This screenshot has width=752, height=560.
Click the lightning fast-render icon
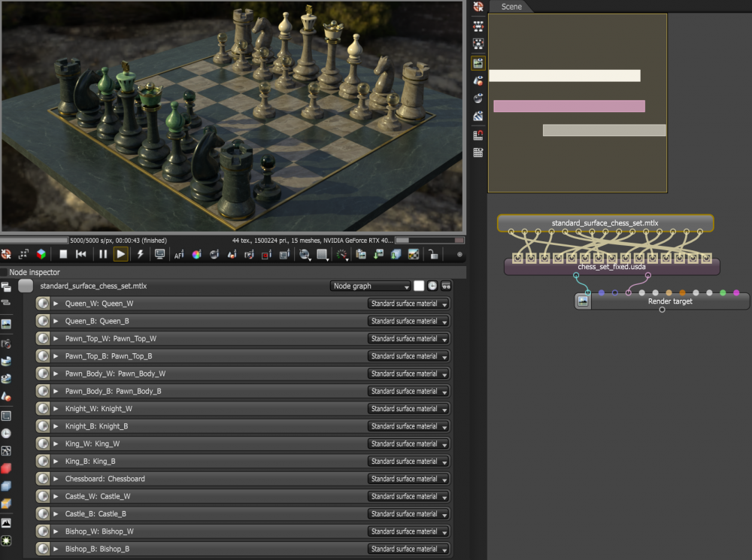(140, 254)
